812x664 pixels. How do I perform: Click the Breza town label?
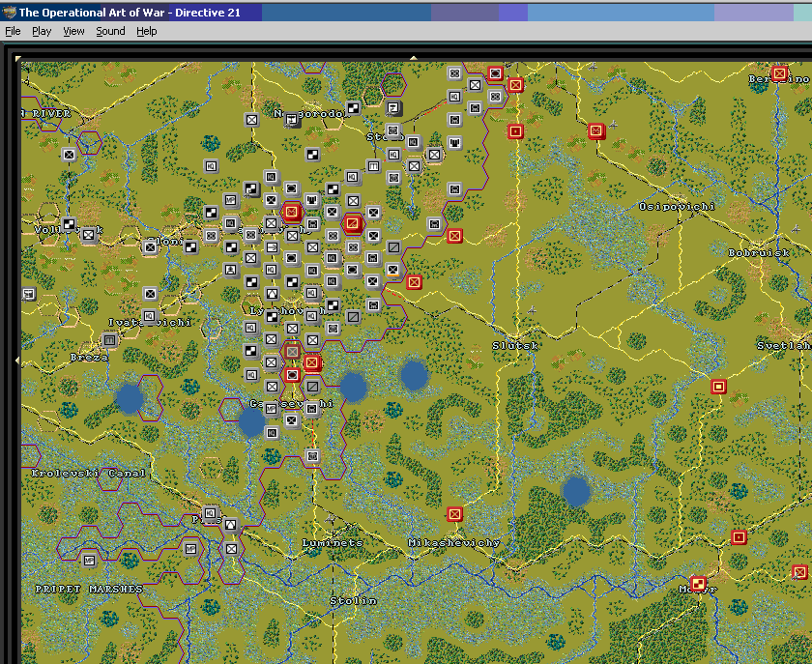[x=89, y=358]
